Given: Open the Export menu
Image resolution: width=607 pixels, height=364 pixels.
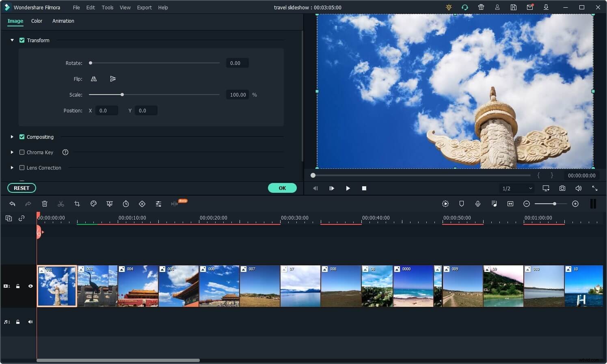Looking at the screenshot, I should click(144, 7).
